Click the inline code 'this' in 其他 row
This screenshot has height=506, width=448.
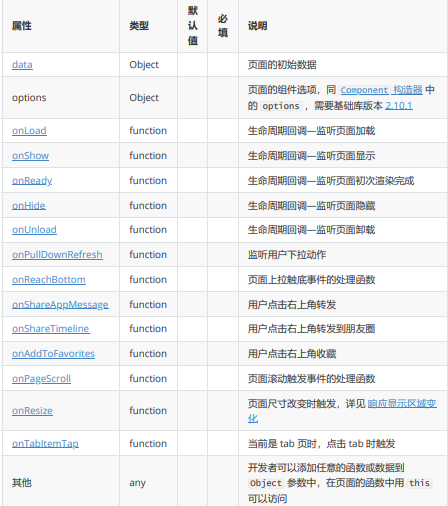(419, 483)
